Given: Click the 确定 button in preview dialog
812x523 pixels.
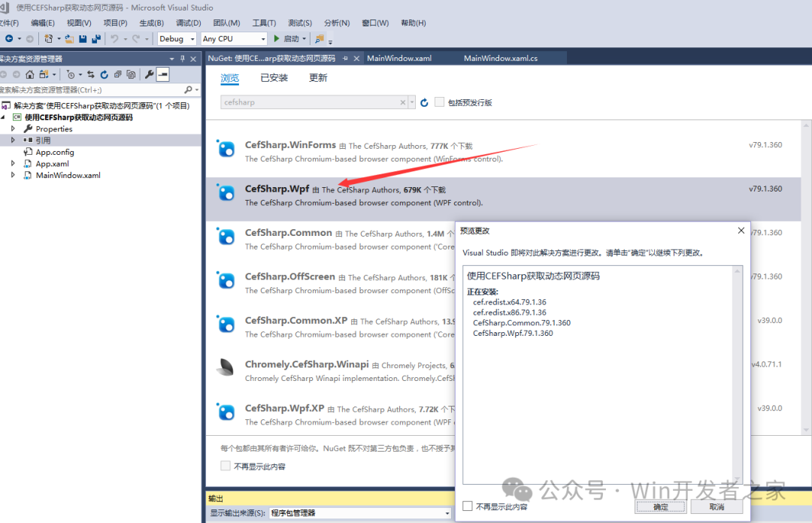Looking at the screenshot, I should (x=660, y=507).
